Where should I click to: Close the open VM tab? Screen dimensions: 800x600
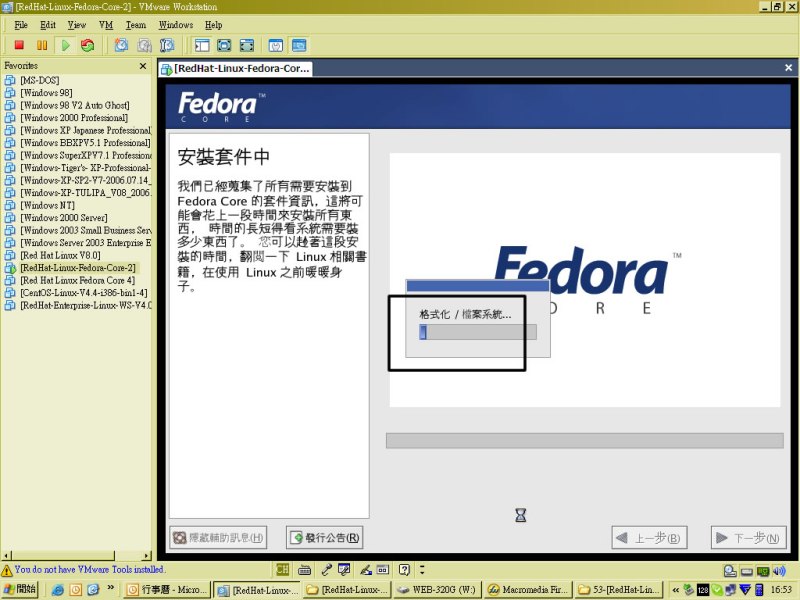(x=788, y=68)
